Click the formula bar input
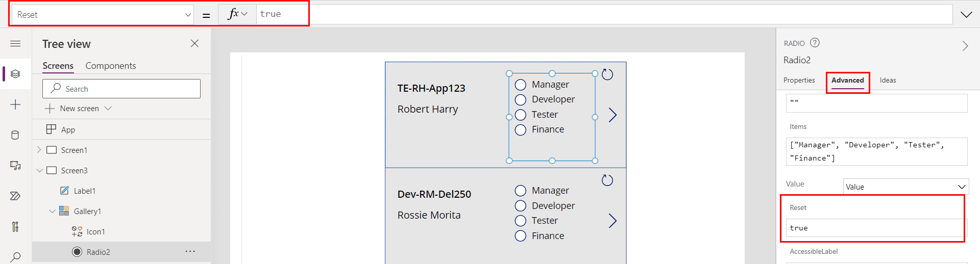The height and width of the screenshot is (264, 980). (604, 14)
